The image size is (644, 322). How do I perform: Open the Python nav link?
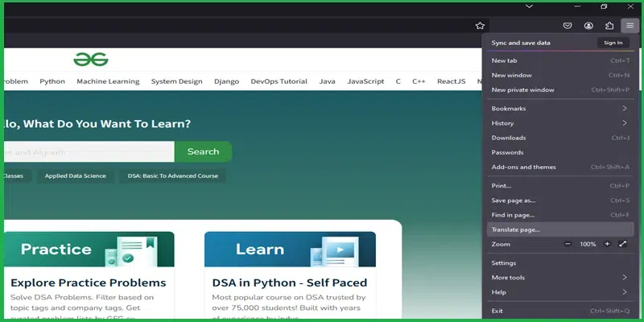52,81
